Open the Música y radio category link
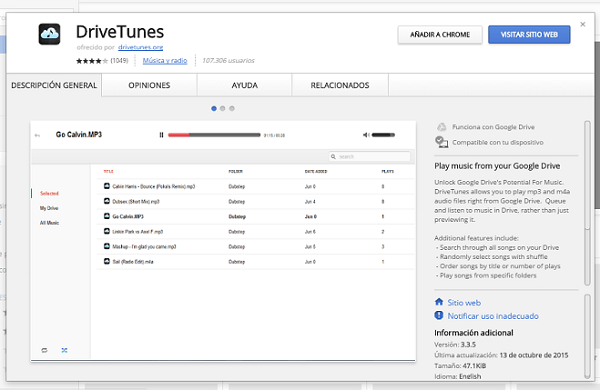The width and height of the screenshot is (600, 390). [x=165, y=60]
